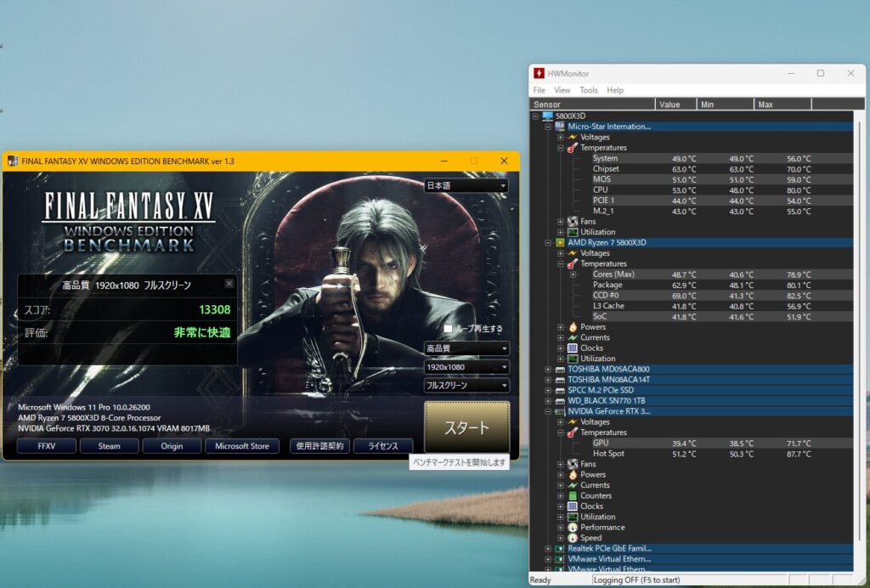The image size is (870, 588).
Task: Expand the Ryzen Voltages node
Action: (x=561, y=253)
